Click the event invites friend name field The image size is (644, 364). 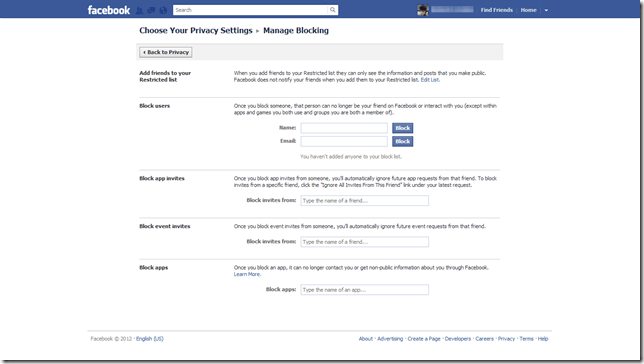click(x=364, y=242)
